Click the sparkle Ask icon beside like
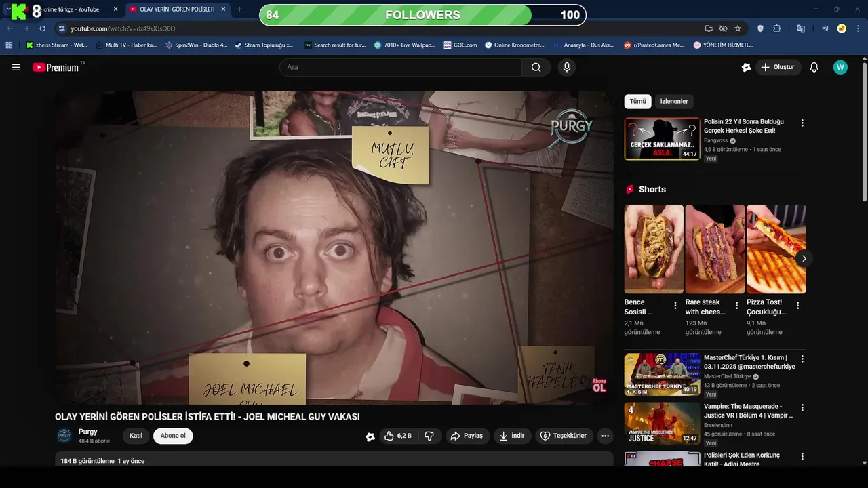Image resolution: width=868 pixels, height=488 pixels. (x=370, y=436)
